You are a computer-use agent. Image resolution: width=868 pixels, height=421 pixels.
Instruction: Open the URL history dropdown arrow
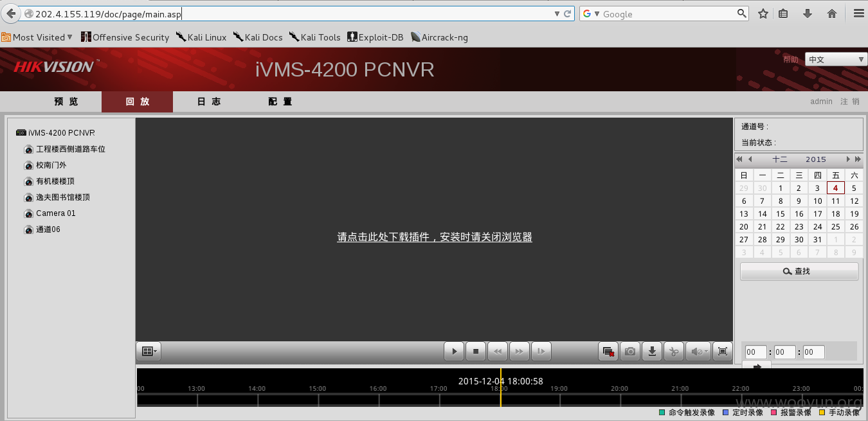tap(557, 13)
